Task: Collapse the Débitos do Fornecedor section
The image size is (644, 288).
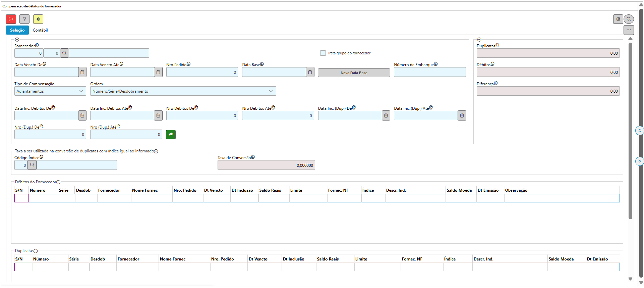Action: (58, 182)
